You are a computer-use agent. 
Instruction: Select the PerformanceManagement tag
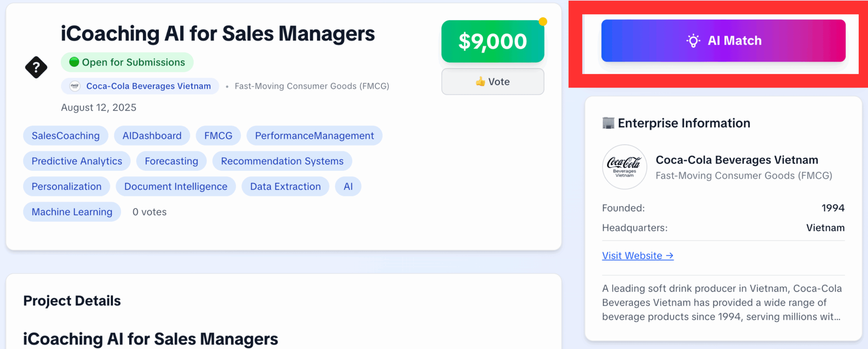click(314, 135)
